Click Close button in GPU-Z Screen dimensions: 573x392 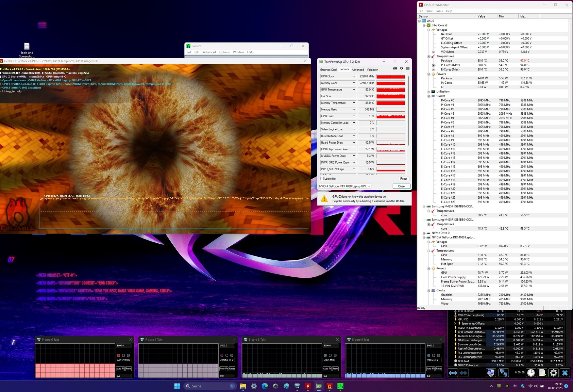pos(401,186)
